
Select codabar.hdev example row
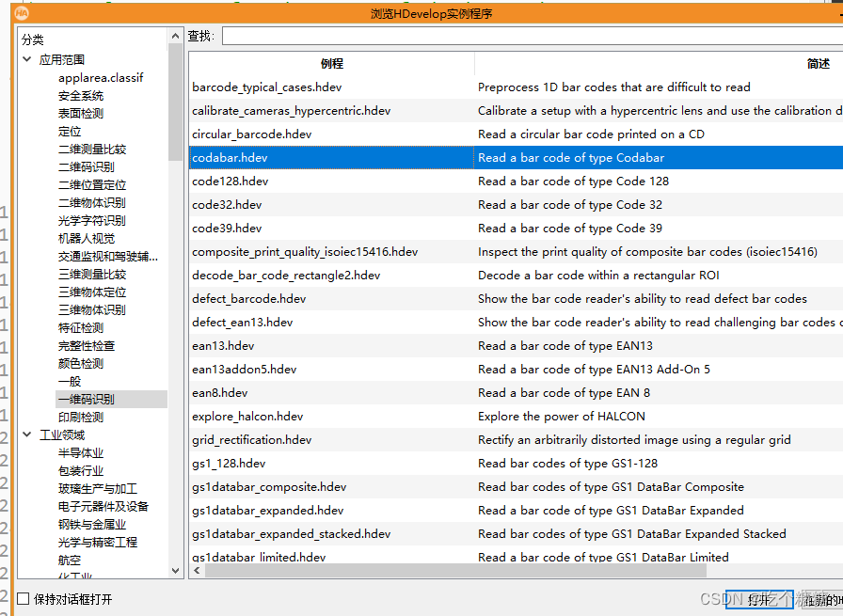(x=516, y=157)
